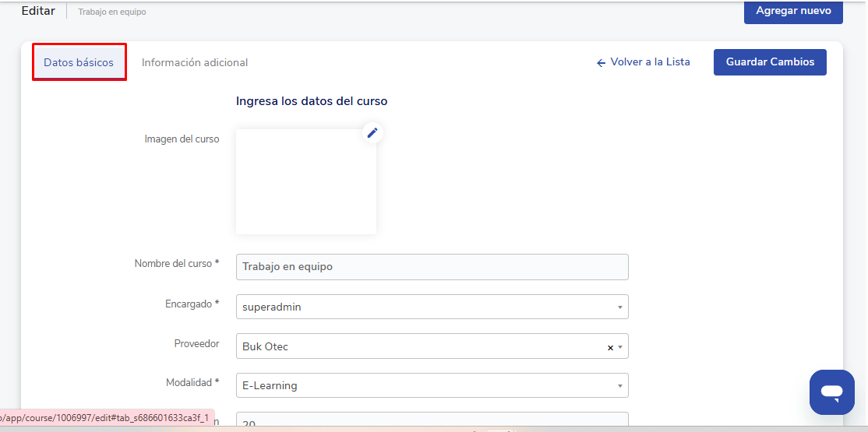Save with the Guardar Cambios button
The width and height of the screenshot is (868, 432).
click(770, 62)
